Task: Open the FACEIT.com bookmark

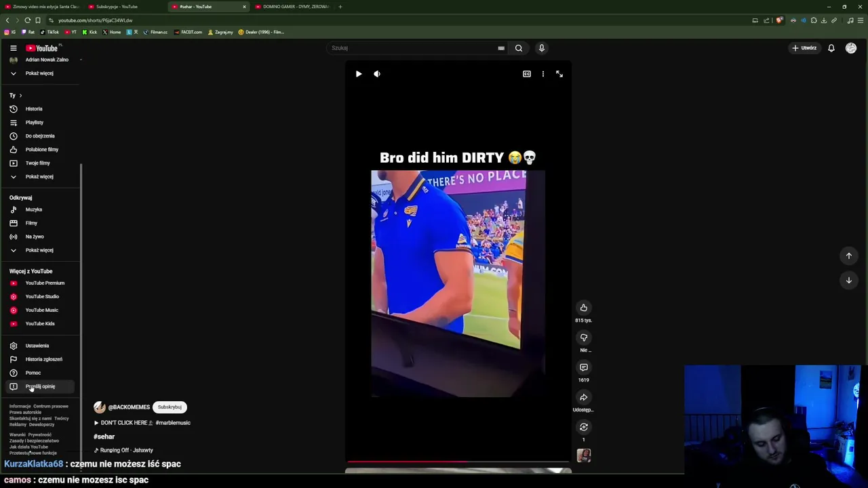Action: tap(188, 32)
